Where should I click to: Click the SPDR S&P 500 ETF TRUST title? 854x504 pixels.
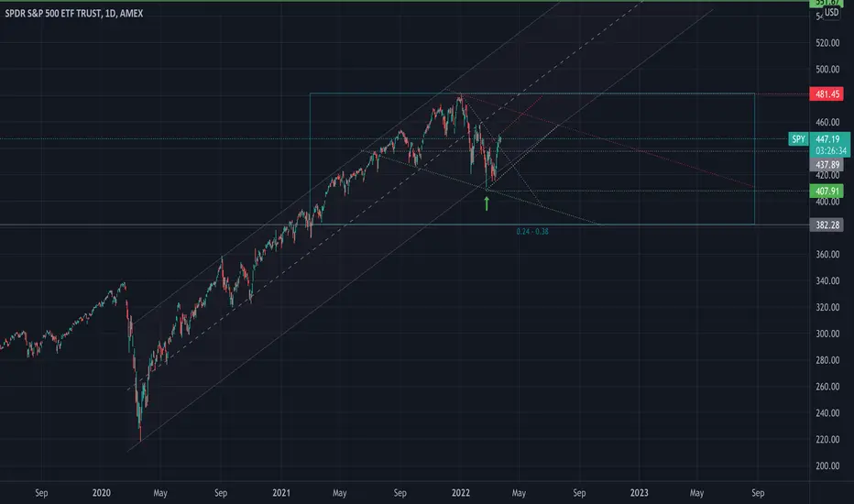point(74,13)
